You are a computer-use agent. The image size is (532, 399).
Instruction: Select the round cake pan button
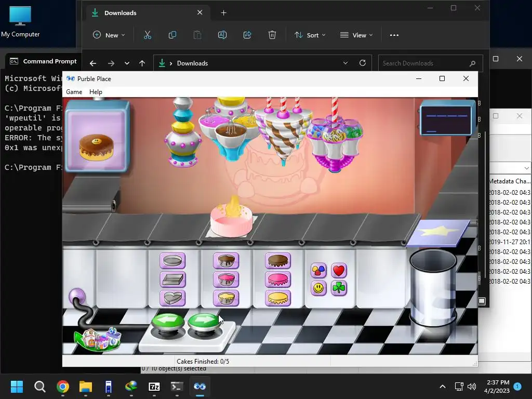[172, 261]
